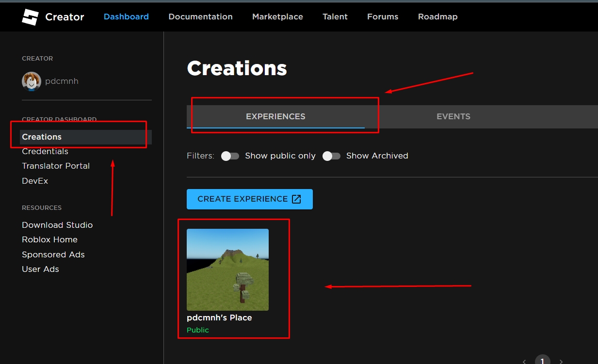Select Creations in the sidebar
598x364 pixels.
[42, 137]
